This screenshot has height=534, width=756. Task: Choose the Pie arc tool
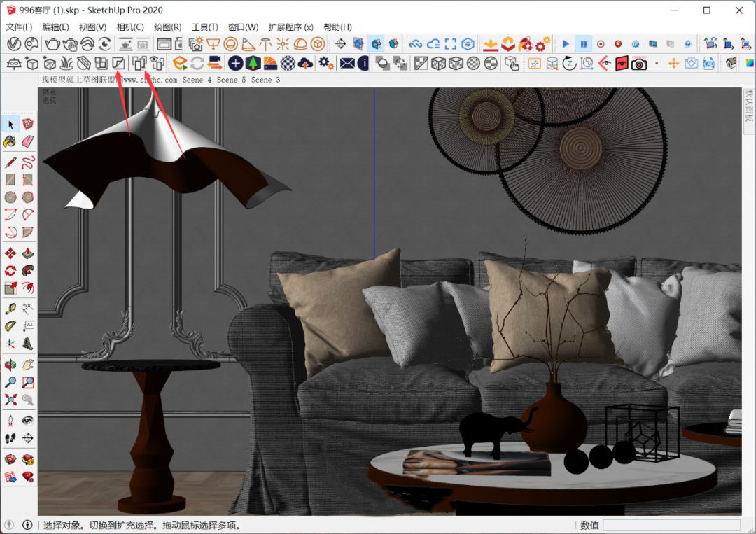28,232
